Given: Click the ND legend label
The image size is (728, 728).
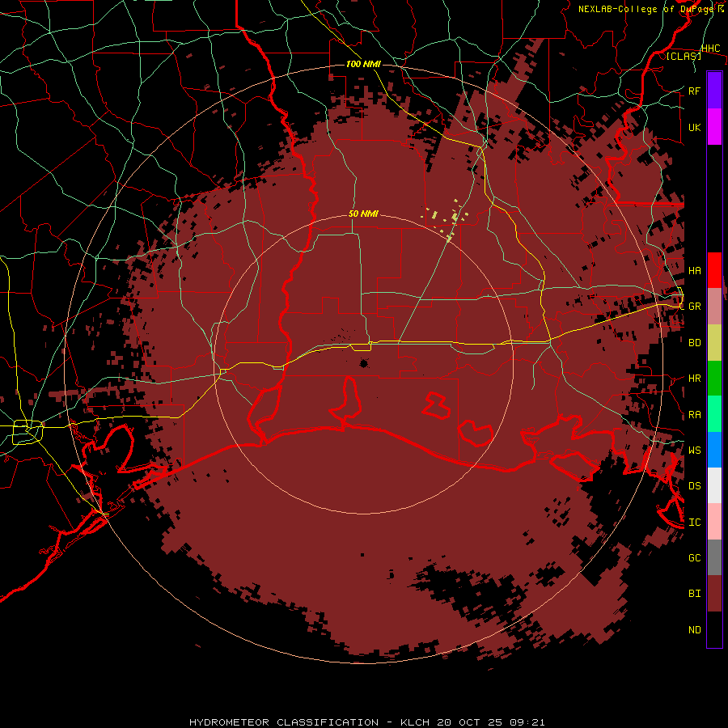Looking at the screenshot, I should coord(694,630).
